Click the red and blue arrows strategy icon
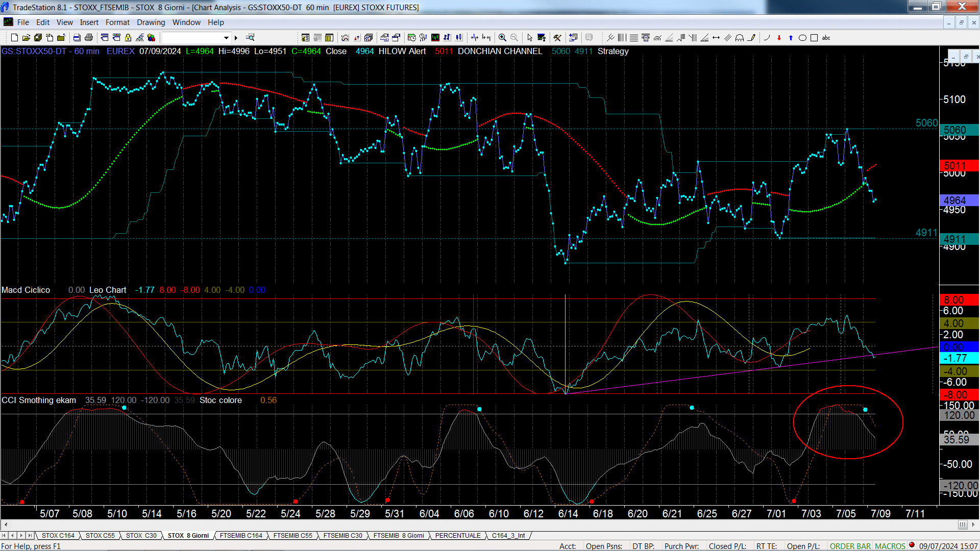 [357, 38]
